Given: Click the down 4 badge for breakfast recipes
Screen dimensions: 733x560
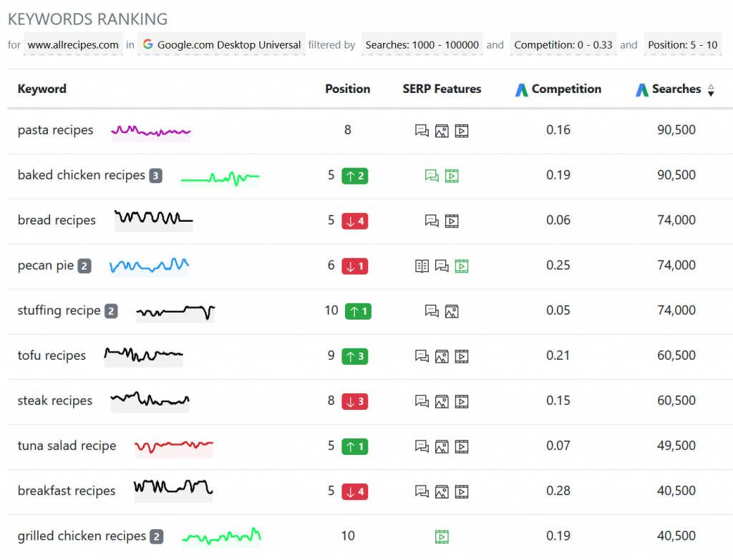Looking at the screenshot, I should coord(355,492).
